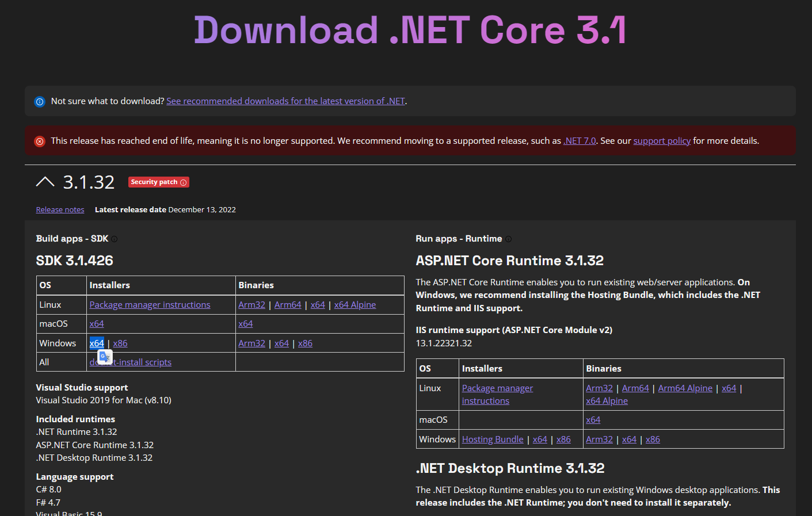
Task: Click the Security patch badge
Action: (158, 182)
